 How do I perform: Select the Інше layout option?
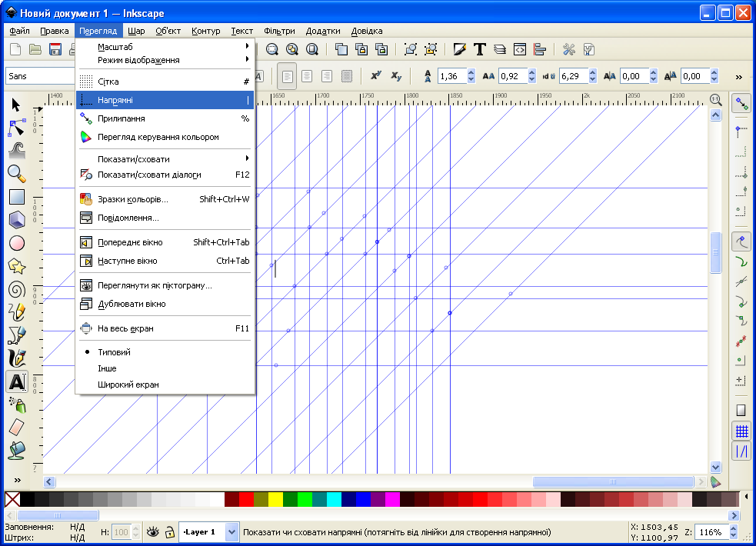(165, 368)
